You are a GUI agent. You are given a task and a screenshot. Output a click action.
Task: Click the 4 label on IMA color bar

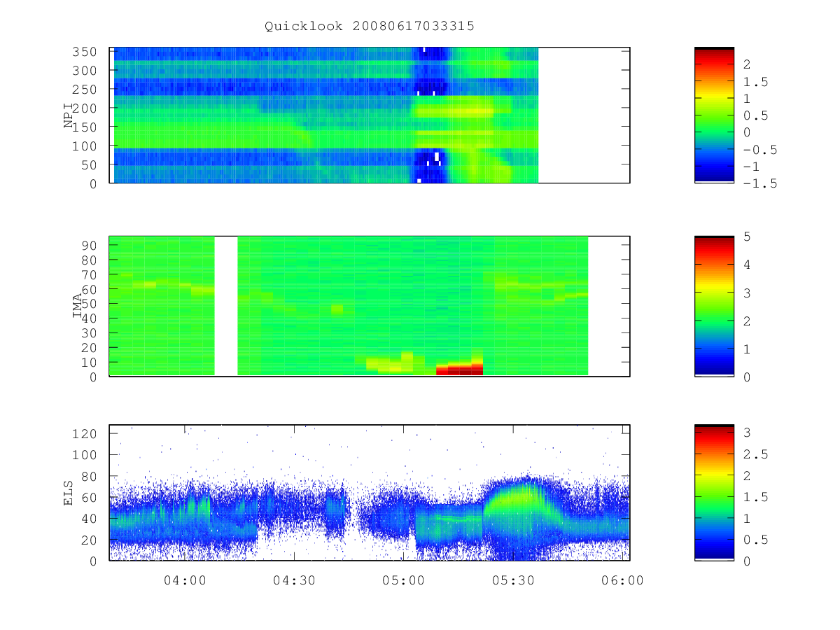pos(746,265)
